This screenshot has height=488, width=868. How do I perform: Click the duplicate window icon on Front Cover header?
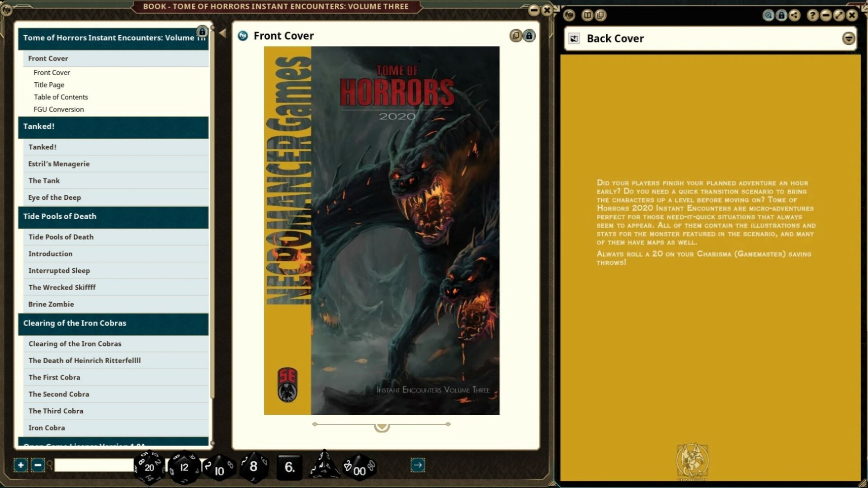click(x=515, y=36)
